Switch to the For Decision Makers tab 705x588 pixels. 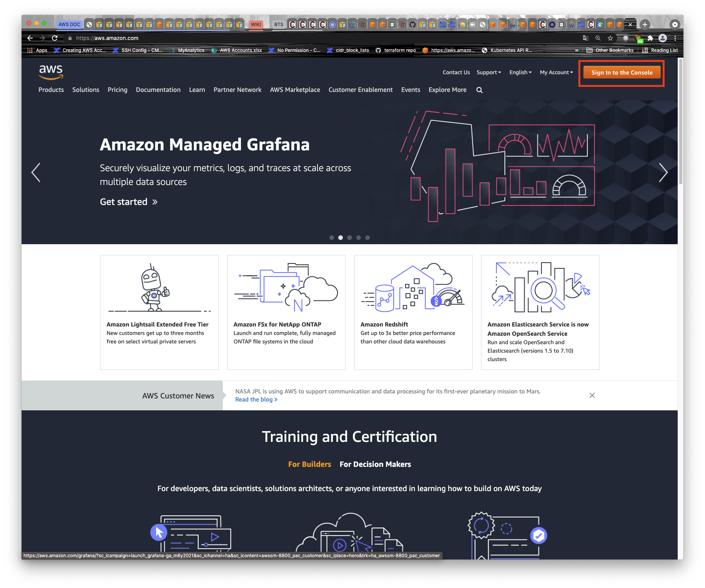[375, 464]
